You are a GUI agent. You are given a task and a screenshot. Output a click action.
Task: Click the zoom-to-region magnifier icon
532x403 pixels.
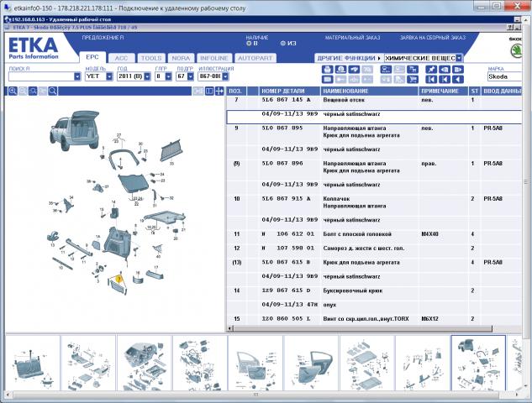pos(33,91)
